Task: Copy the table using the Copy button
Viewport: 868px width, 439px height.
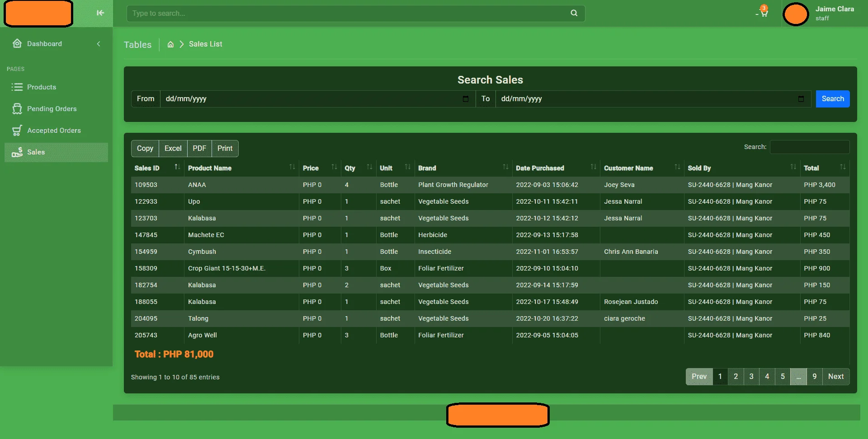Action: tap(145, 149)
